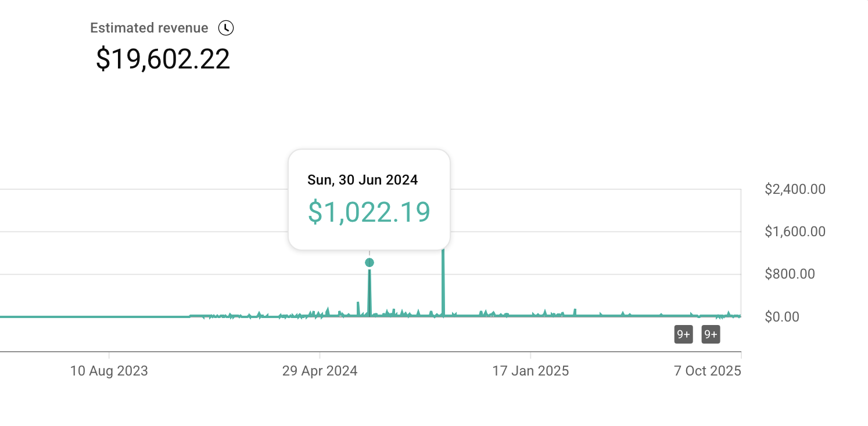Click the clock icon beside Estimated revenue
Screen dimensions: 868x426
(226, 28)
